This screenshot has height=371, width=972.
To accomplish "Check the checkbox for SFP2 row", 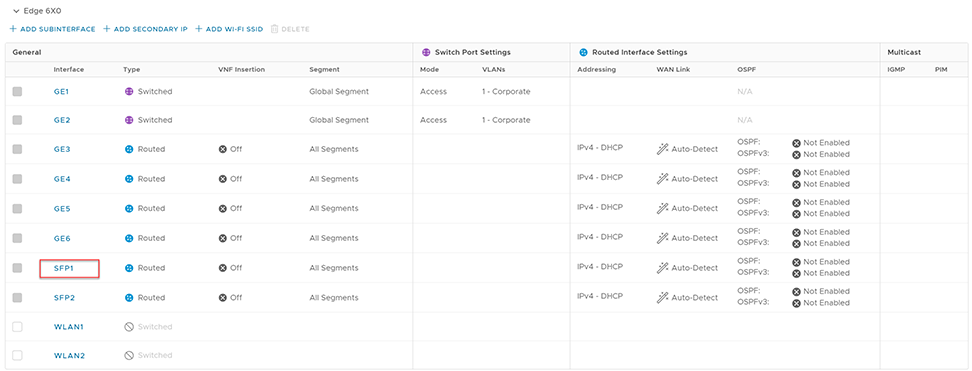I will tap(17, 298).
